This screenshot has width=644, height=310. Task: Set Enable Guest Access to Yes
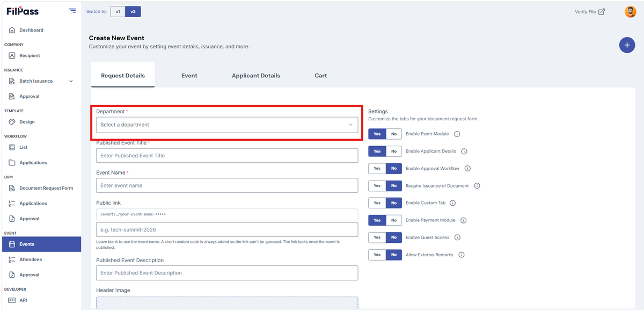[x=377, y=237]
